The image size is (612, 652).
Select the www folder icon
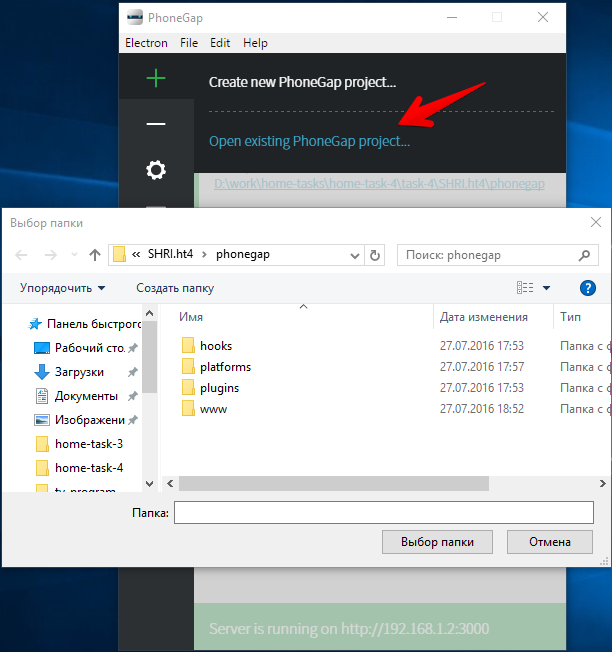(x=188, y=409)
